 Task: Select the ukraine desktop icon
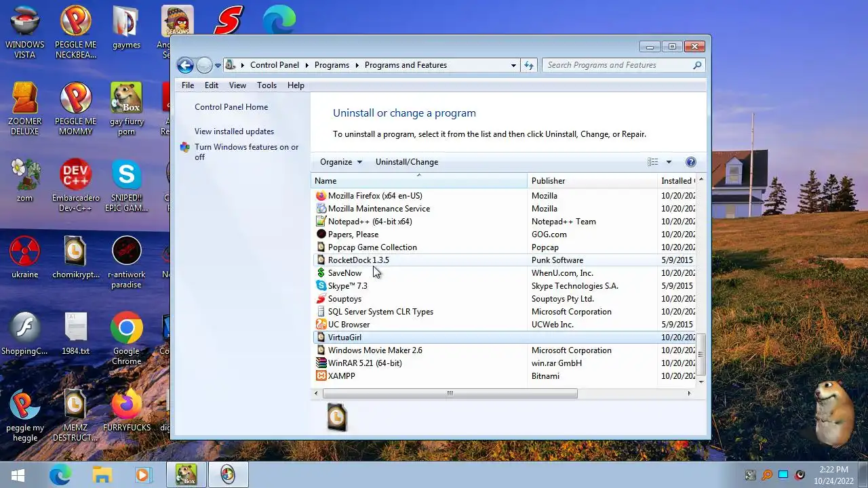point(25,258)
